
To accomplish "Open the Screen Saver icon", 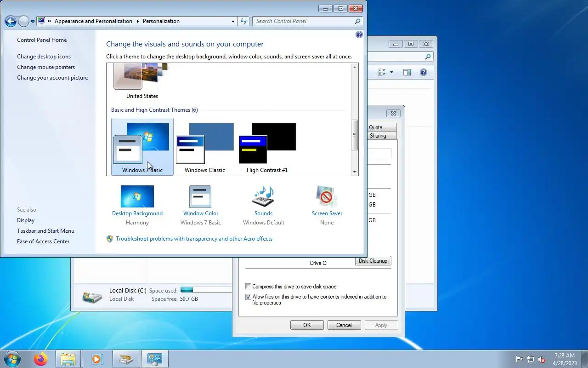I will [327, 196].
